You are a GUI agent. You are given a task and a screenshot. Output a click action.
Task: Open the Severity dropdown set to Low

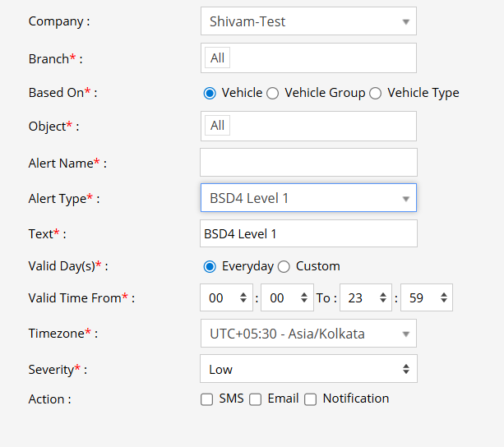[308, 369]
